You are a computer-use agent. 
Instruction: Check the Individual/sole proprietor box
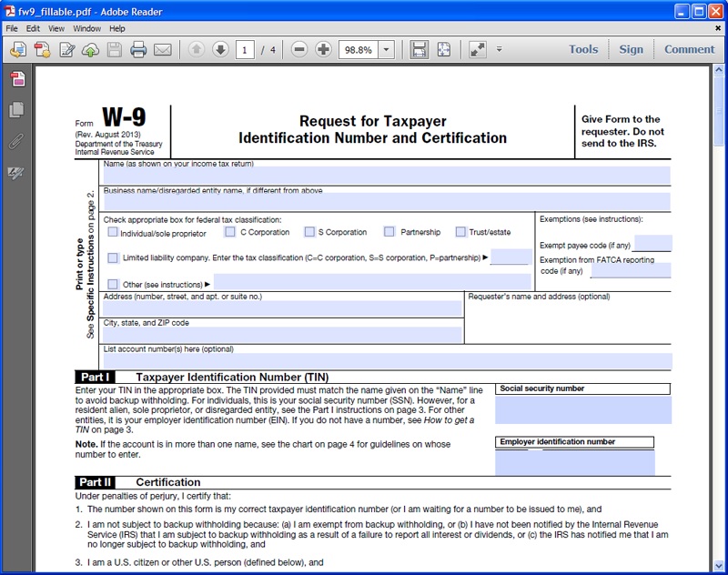pos(113,232)
